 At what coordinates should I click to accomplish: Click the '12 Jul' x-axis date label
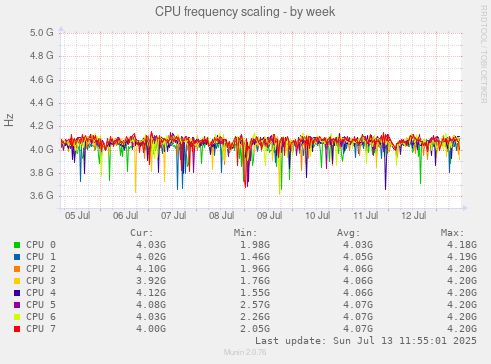pyautogui.click(x=414, y=216)
